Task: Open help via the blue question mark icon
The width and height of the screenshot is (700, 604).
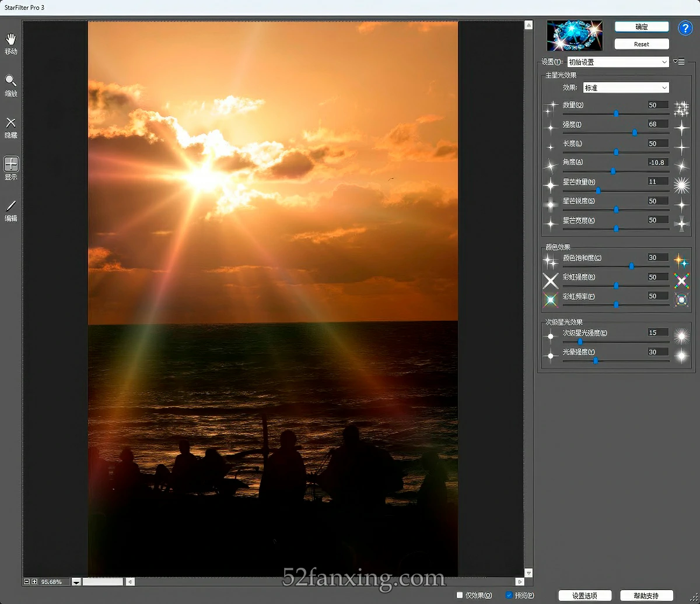Action: click(685, 28)
